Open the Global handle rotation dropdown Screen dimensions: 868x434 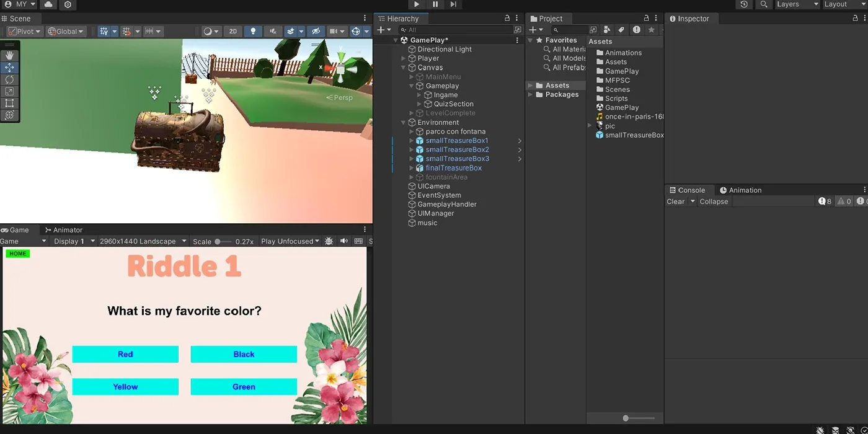point(66,31)
